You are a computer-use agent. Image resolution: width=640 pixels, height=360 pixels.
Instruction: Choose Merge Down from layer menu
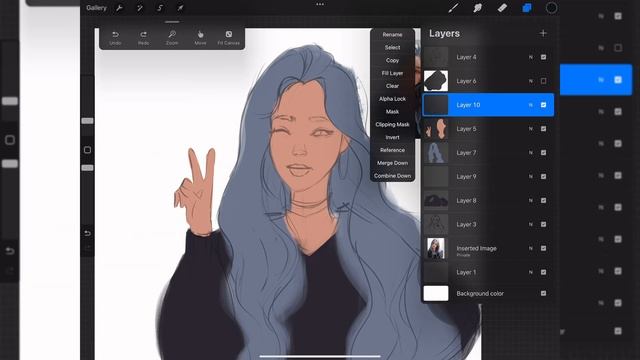coord(392,163)
